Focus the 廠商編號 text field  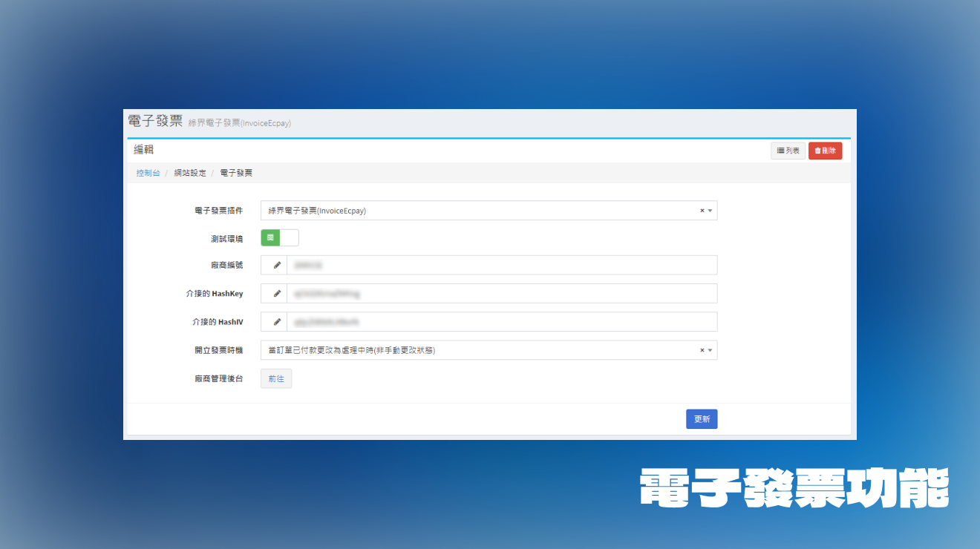click(501, 265)
